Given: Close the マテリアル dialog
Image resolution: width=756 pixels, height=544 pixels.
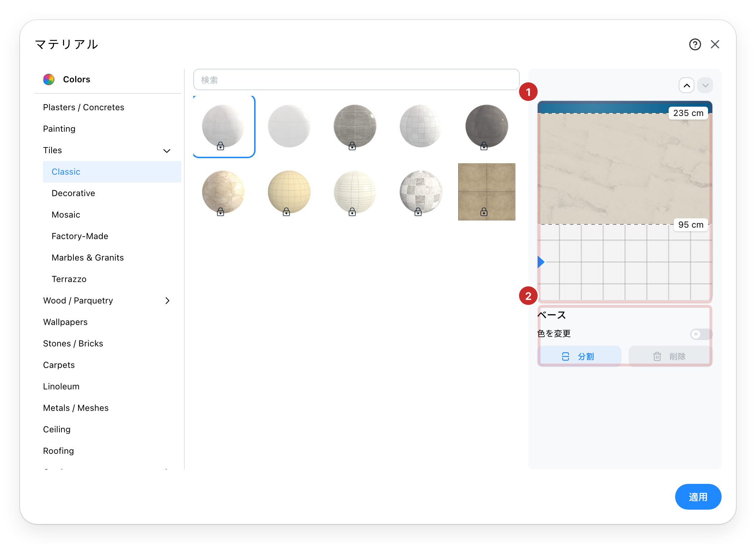Looking at the screenshot, I should pos(715,44).
